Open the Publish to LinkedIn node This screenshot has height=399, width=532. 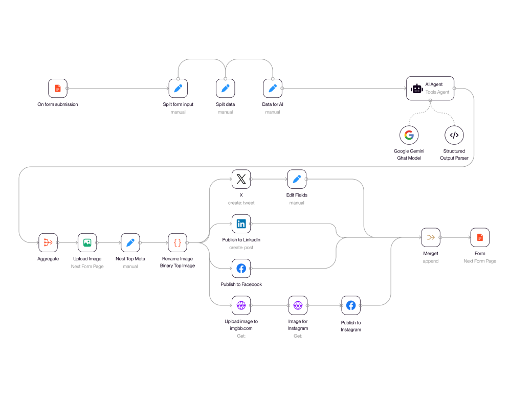(x=241, y=224)
